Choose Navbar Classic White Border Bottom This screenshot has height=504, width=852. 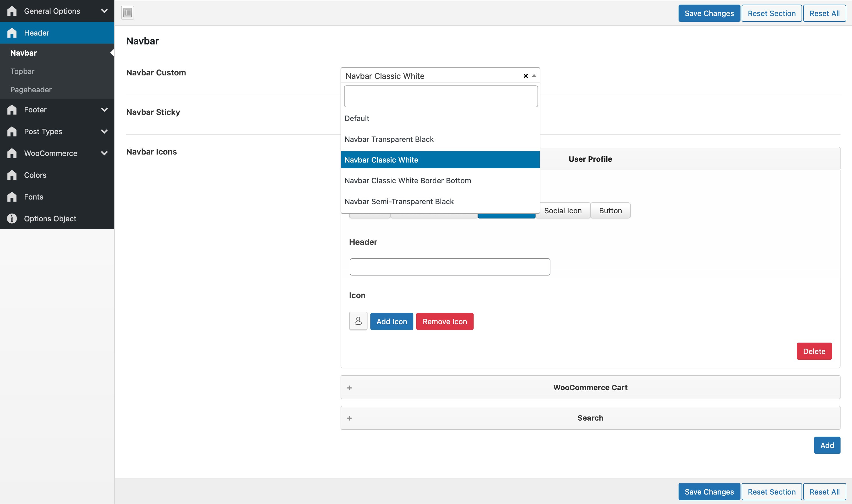click(440, 180)
